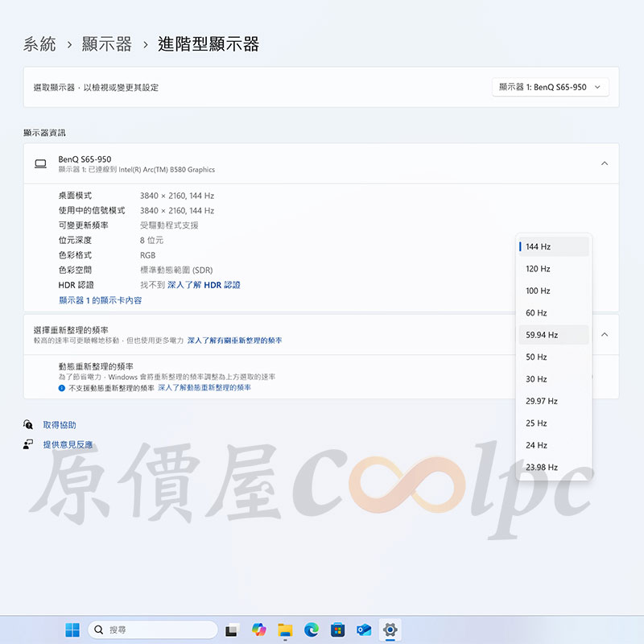The height and width of the screenshot is (644, 644).
Task: Click the headset icon next to 取得協助
Action: click(28, 425)
